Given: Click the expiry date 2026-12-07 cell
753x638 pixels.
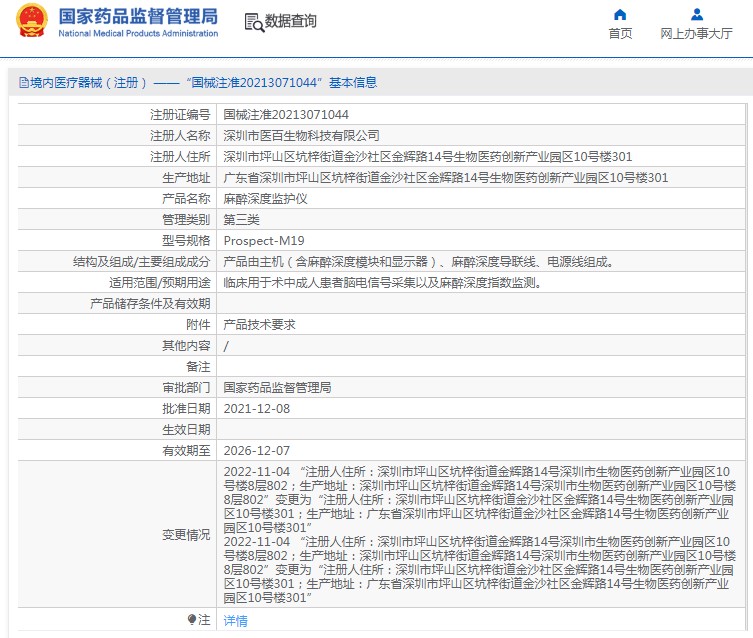Looking at the screenshot, I should pos(256,451).
